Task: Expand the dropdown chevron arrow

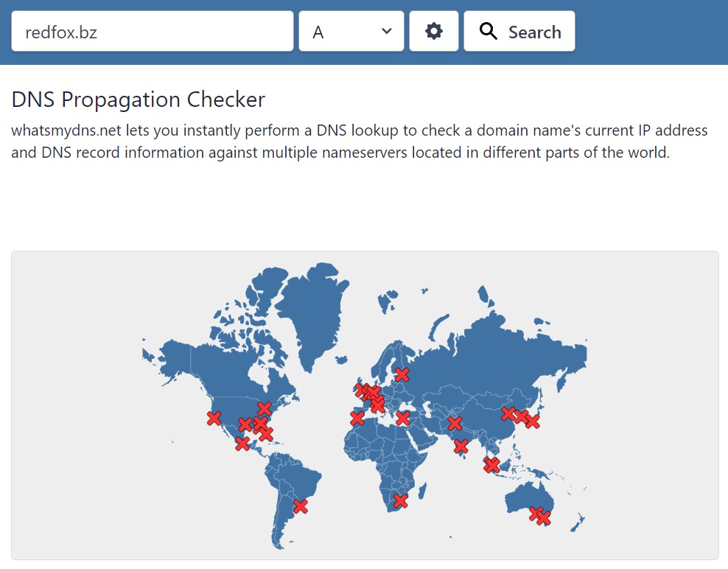Action: point(386,31)
